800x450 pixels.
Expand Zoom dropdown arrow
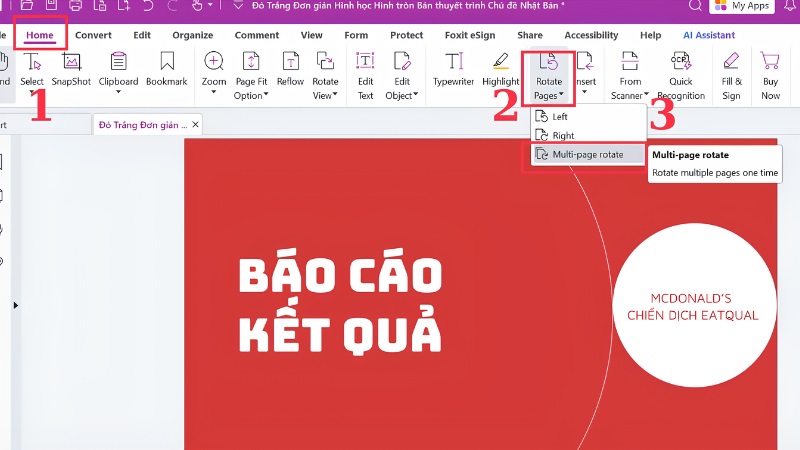point(214,92)
